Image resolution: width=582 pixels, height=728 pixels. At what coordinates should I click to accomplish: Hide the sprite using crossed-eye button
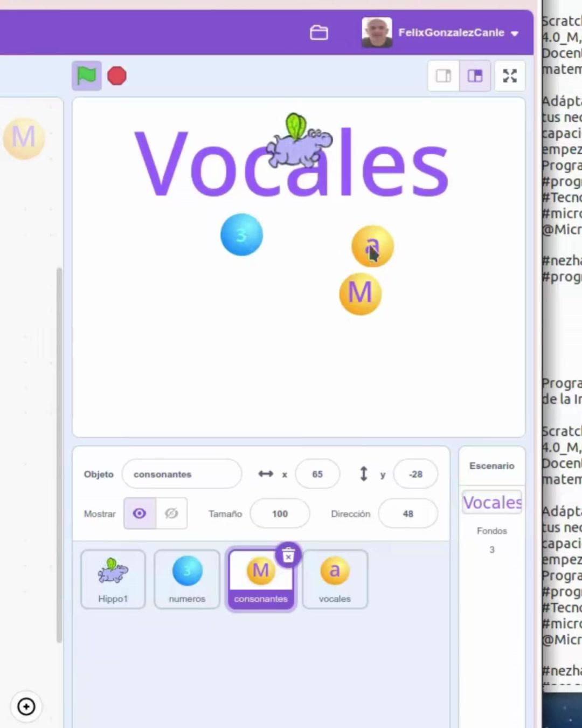point(171,513)
